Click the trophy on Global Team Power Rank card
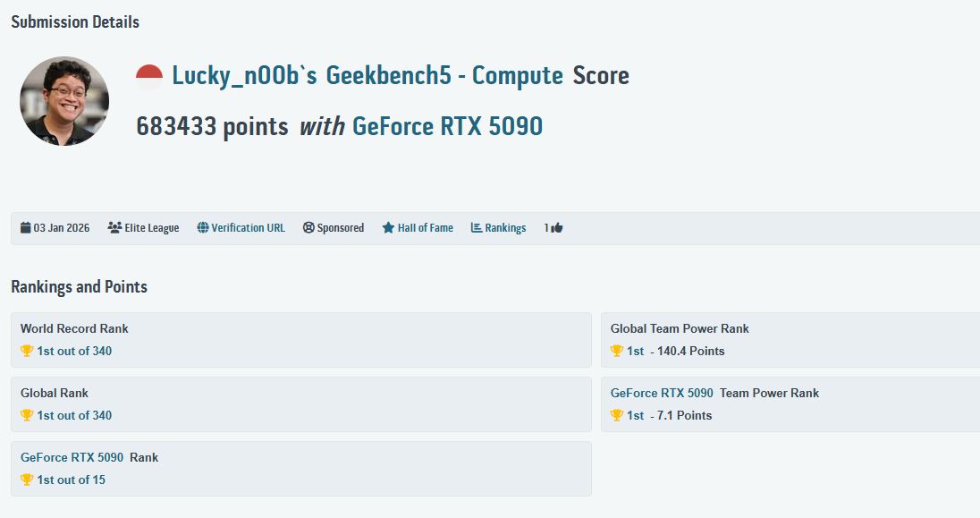980x518 pixels. point(617,351)
